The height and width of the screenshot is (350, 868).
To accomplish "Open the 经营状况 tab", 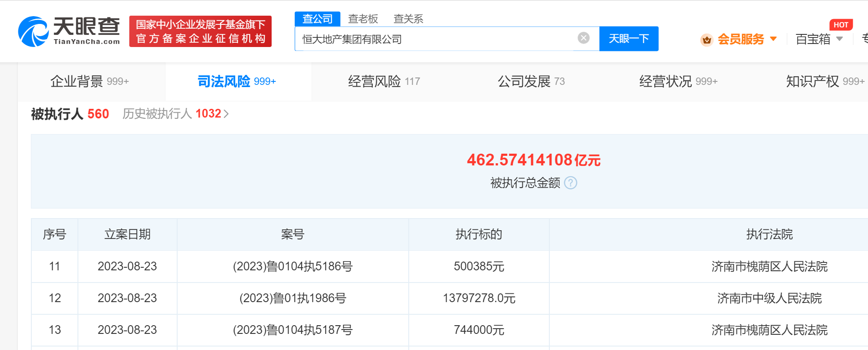I will point(678,81).
